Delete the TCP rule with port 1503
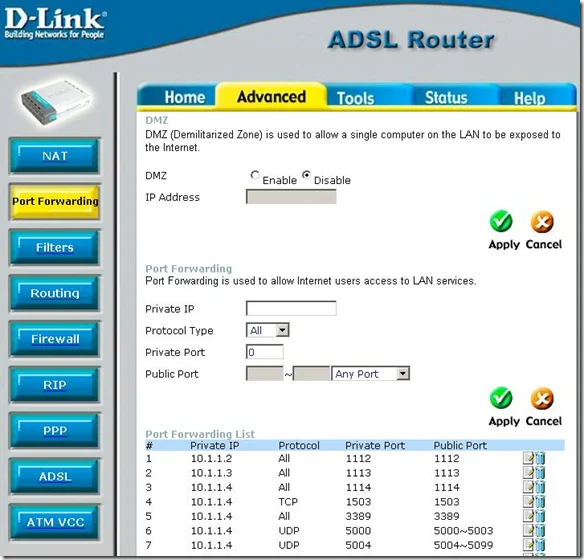584x560 pixels. pyautogui.click(x=540, y=502)
